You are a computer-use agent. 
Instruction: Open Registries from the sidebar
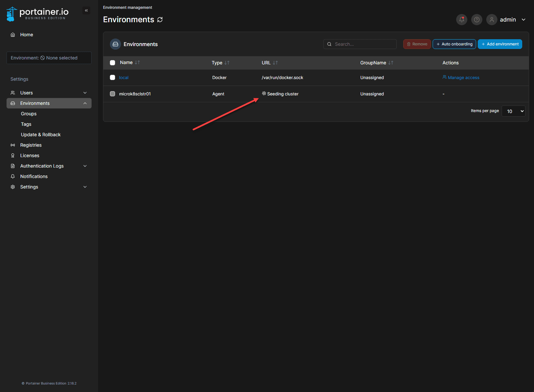[x=31, y=145]
